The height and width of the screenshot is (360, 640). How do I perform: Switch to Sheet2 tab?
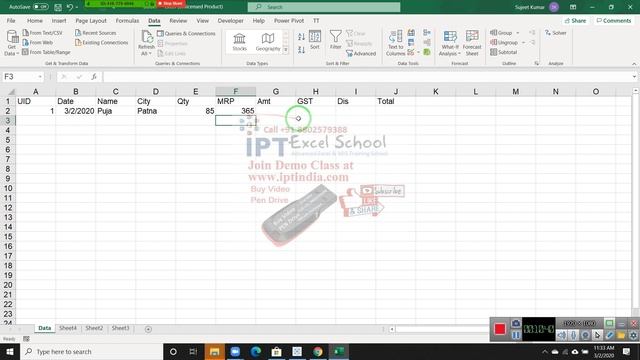(94, 328)
